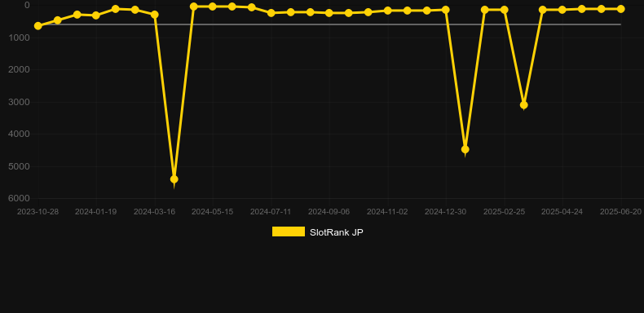Click the 6000 y-axis label
644x313 pixels.
20,198
